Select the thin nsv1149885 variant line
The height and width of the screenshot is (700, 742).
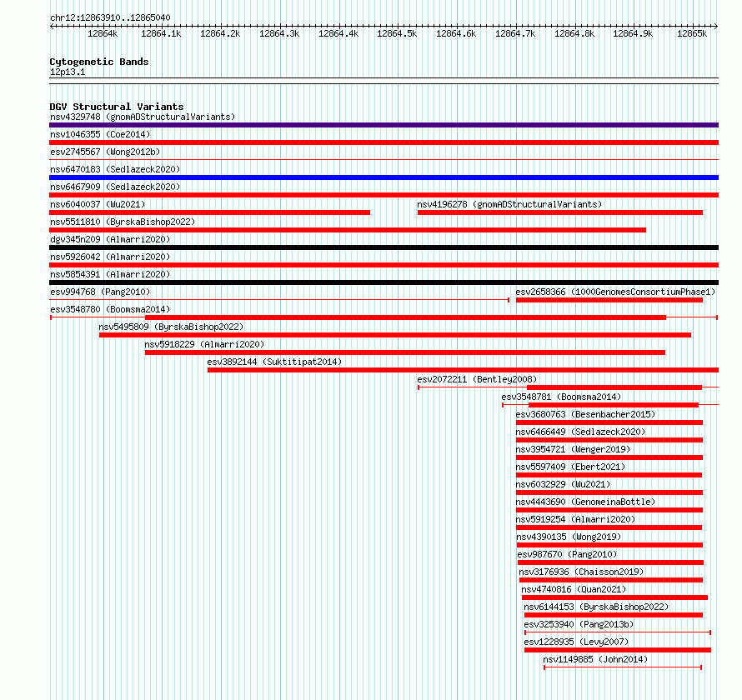click(623, 667)
